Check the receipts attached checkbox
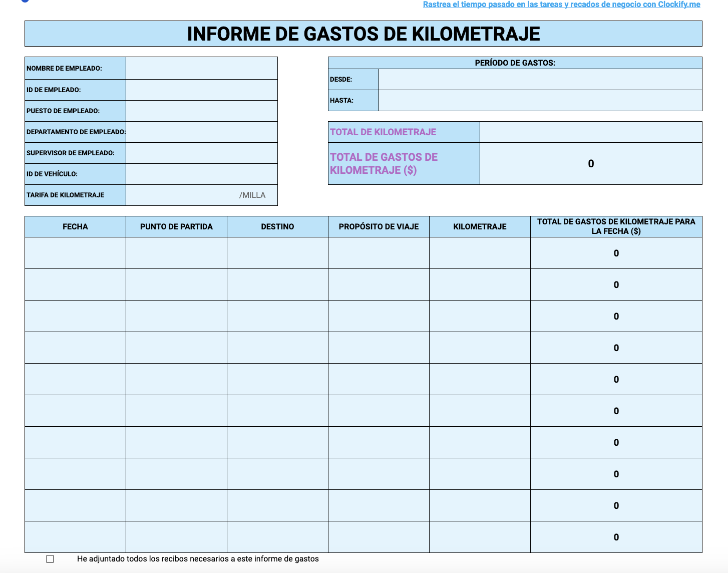 pyautogui.click(x=50, y=559)
